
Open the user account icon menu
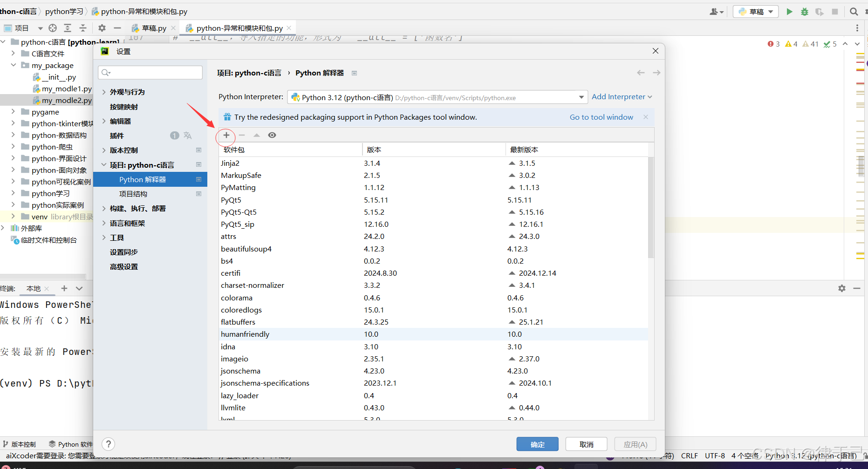(x=716, y=12)
